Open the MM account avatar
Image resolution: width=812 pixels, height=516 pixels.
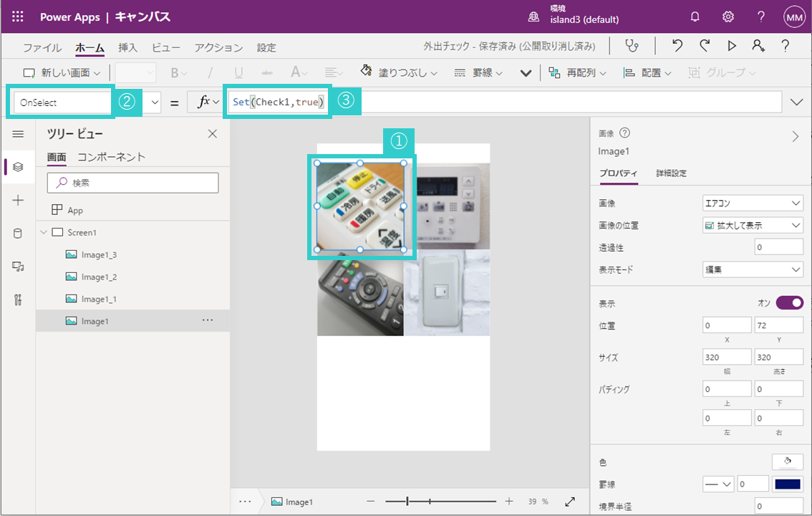coord(794,17)
